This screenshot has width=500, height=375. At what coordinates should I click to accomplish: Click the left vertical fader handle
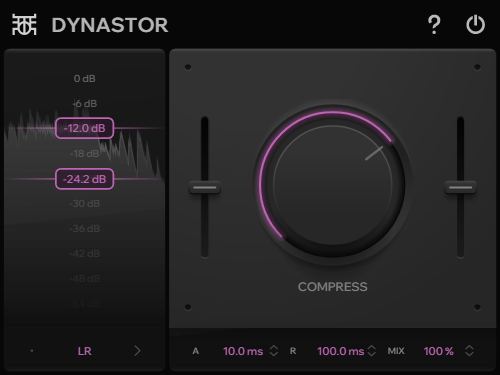[x=205, y=188]
